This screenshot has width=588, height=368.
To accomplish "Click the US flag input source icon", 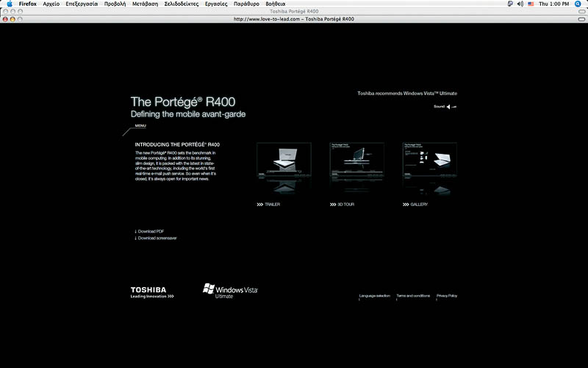I will pyautogui.click(x=531, y=4).
